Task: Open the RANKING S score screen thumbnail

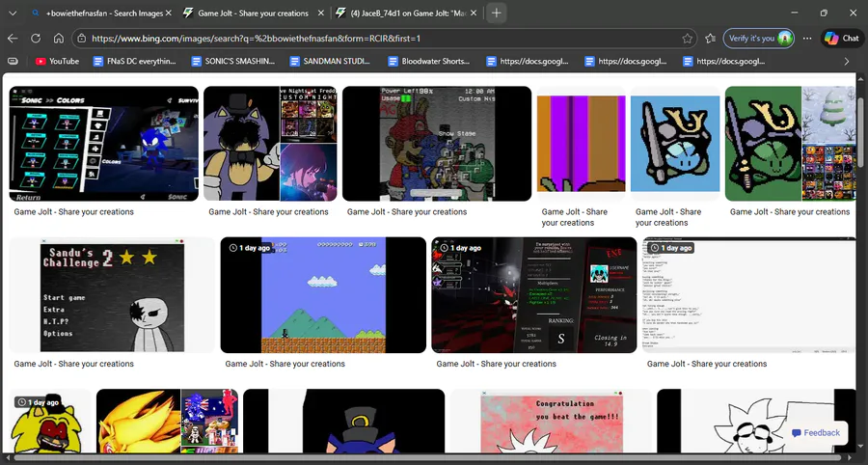Action: (x=534, y=295)
